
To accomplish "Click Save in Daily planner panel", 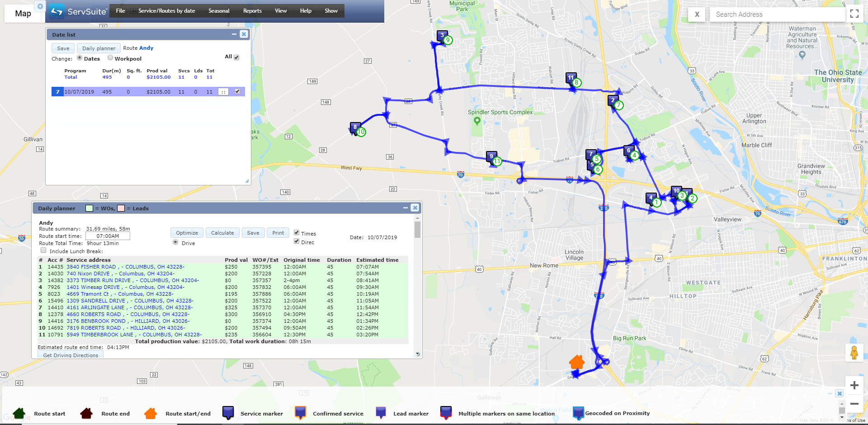I will (253, 233).
